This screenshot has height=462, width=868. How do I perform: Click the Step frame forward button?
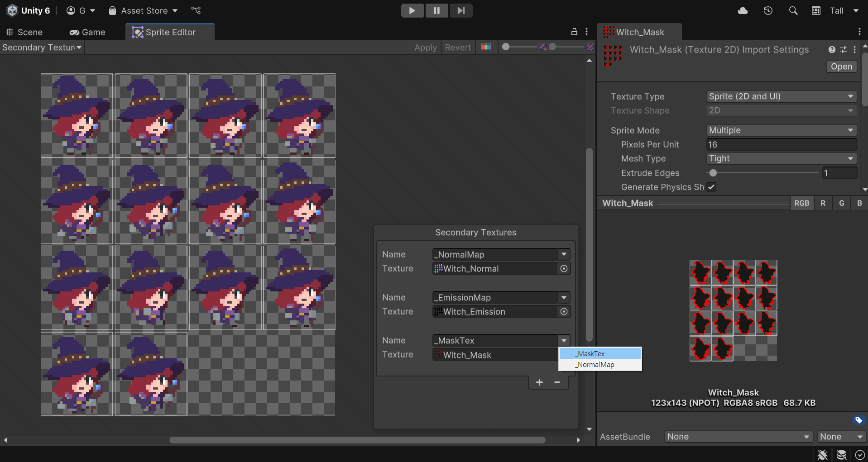pos(460,10)
